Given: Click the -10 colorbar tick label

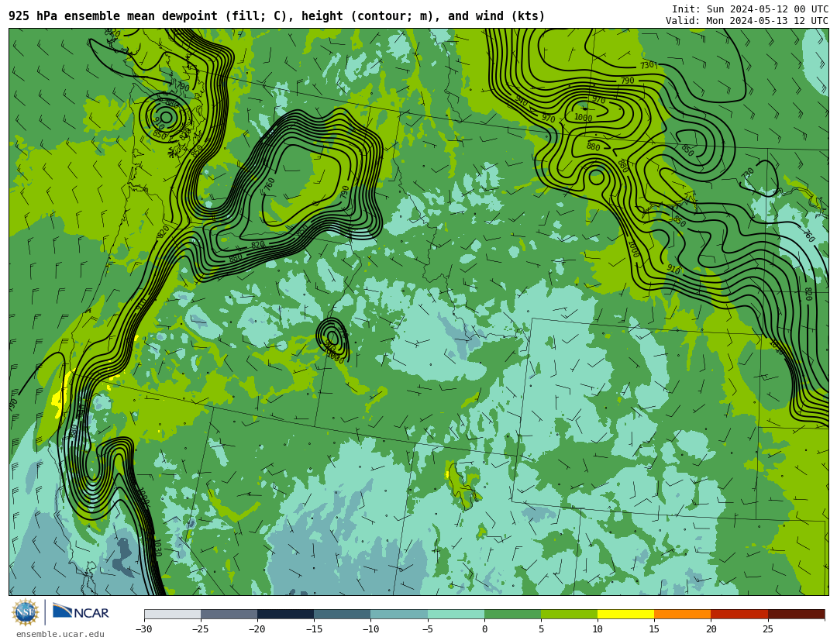Looking at the screenshot, I should [x=370, y=629].
